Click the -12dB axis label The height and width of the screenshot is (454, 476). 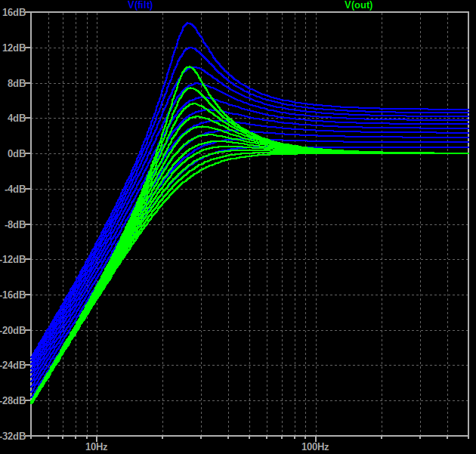13,259
